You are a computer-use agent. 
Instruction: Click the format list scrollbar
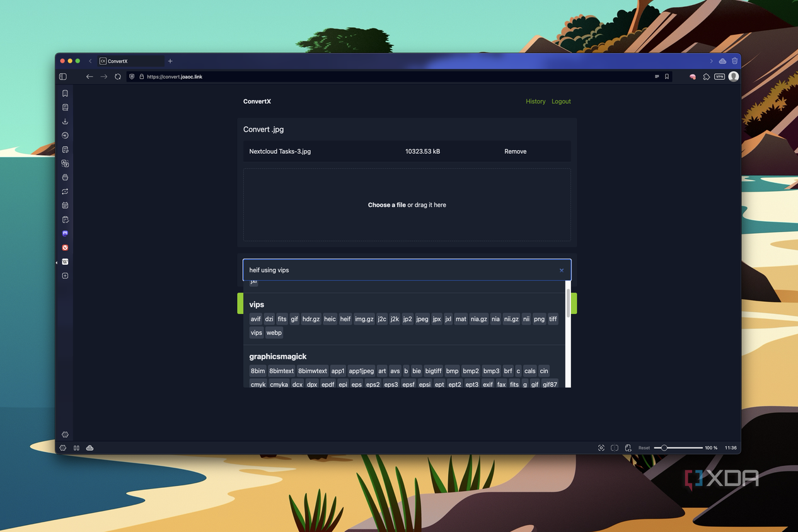tap(568, 303)
